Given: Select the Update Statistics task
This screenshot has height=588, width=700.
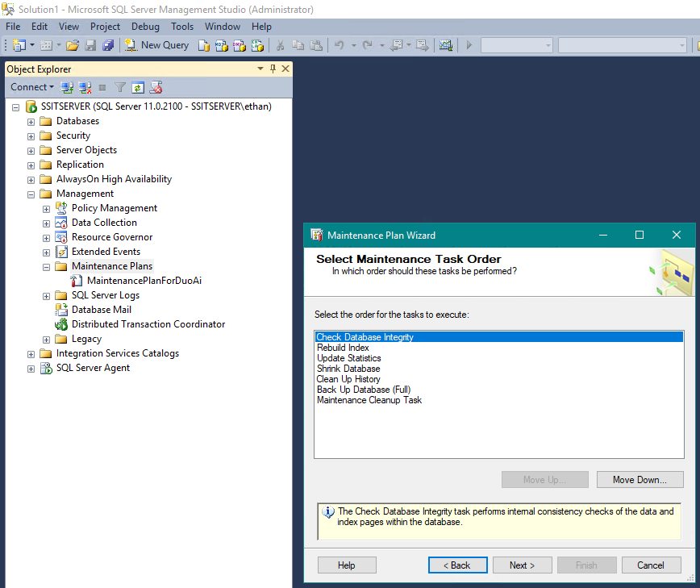Looking at the screenshot, I should tap(348, 358).
